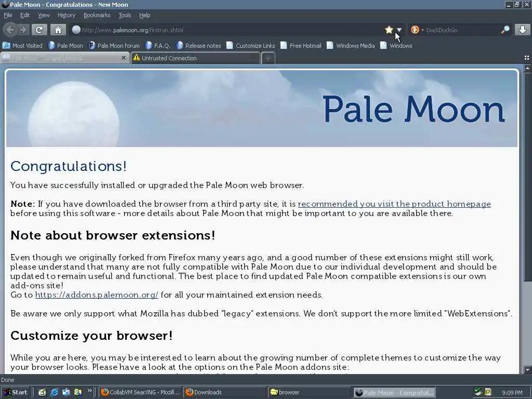Image resolution: width=532 pixels, height=399 pixels.
Task: Open the Help menu
Action: 144,15
